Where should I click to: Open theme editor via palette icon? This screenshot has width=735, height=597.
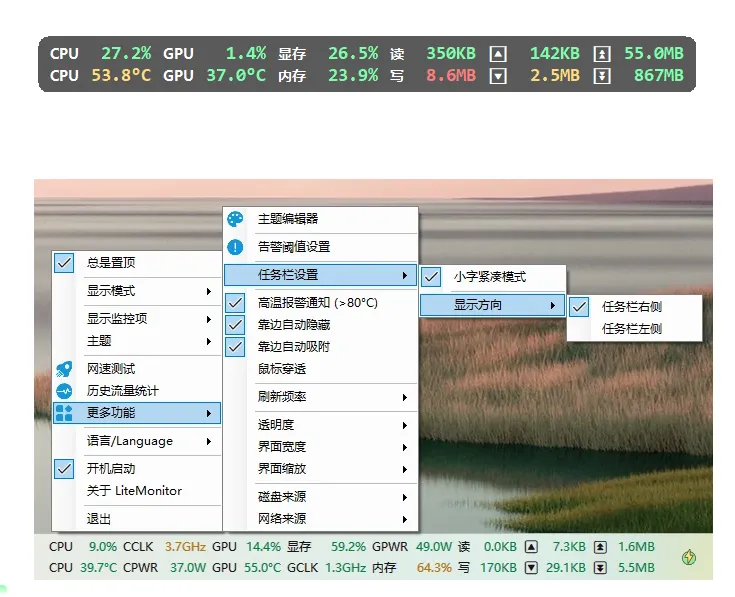click(x=235, y=219)
